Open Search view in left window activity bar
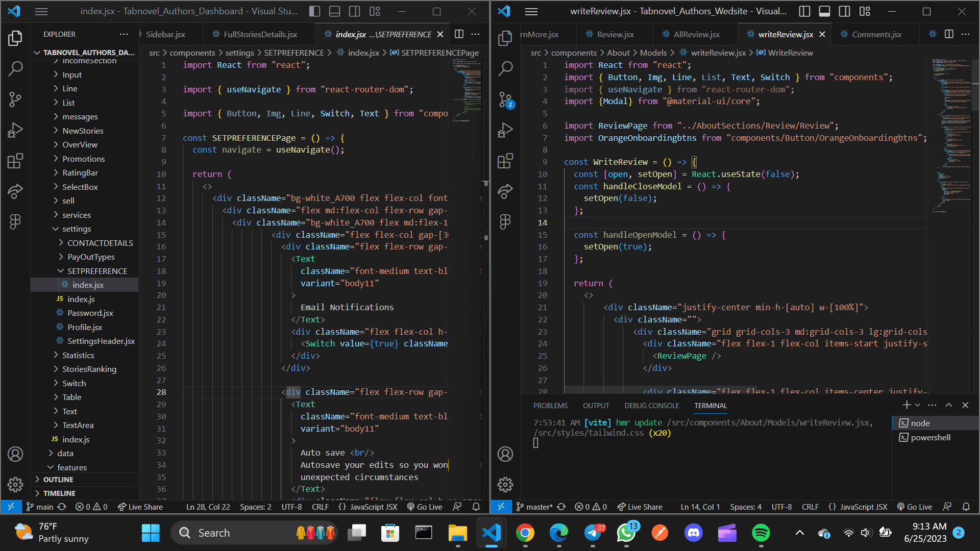980x551 pixels. [x=15, y=68]
